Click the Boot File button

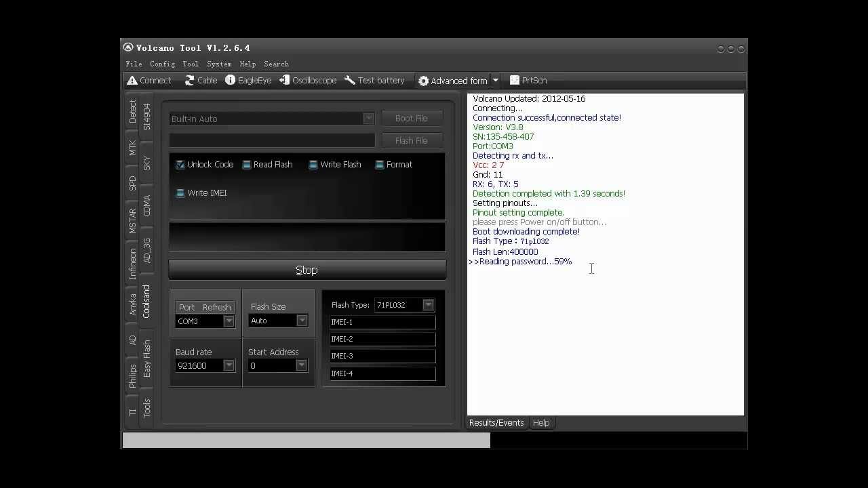point(412,119)
